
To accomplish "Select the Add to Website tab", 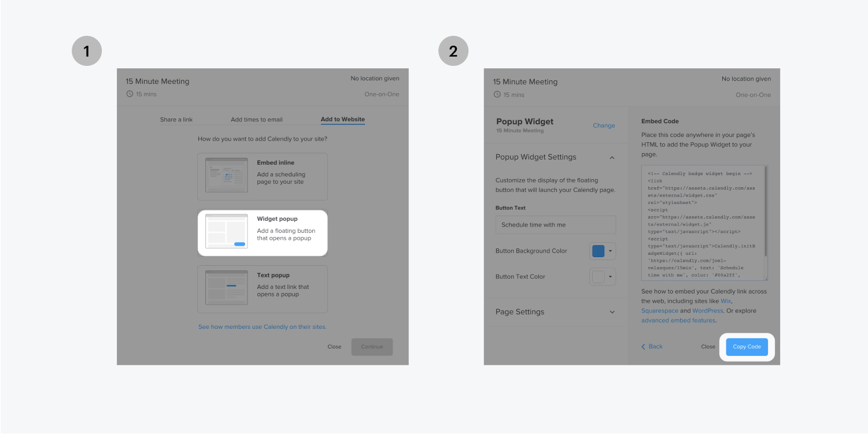I will click(x=343, y=120).
